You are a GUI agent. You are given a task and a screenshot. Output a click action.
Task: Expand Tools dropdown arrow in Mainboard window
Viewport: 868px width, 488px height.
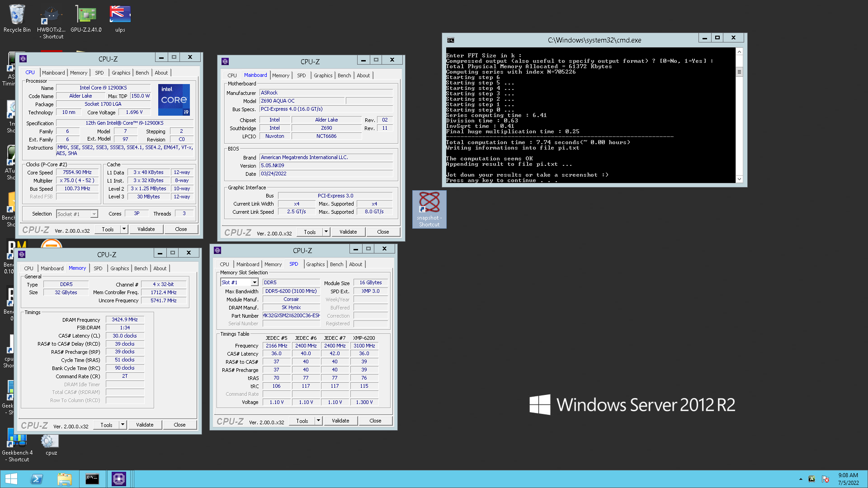point(326,232)
